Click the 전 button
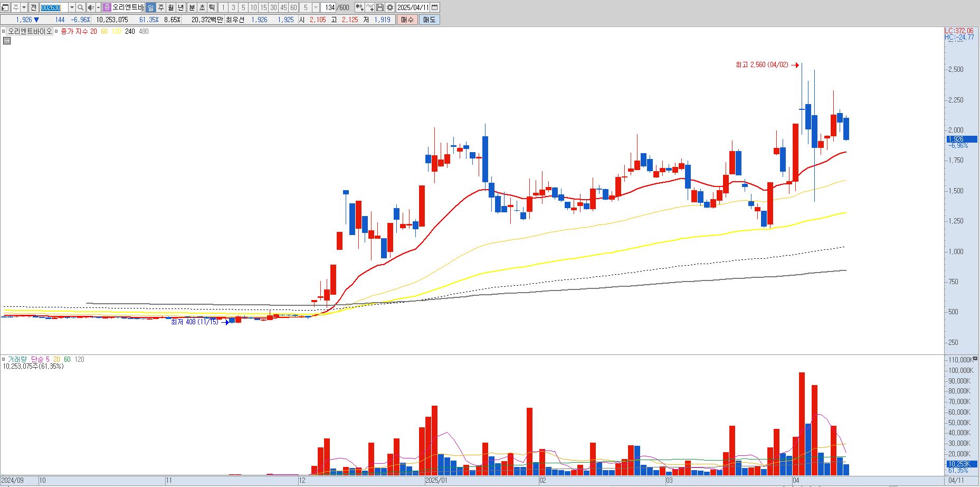This screenshot has height=487, width=980. coord(33,7)
